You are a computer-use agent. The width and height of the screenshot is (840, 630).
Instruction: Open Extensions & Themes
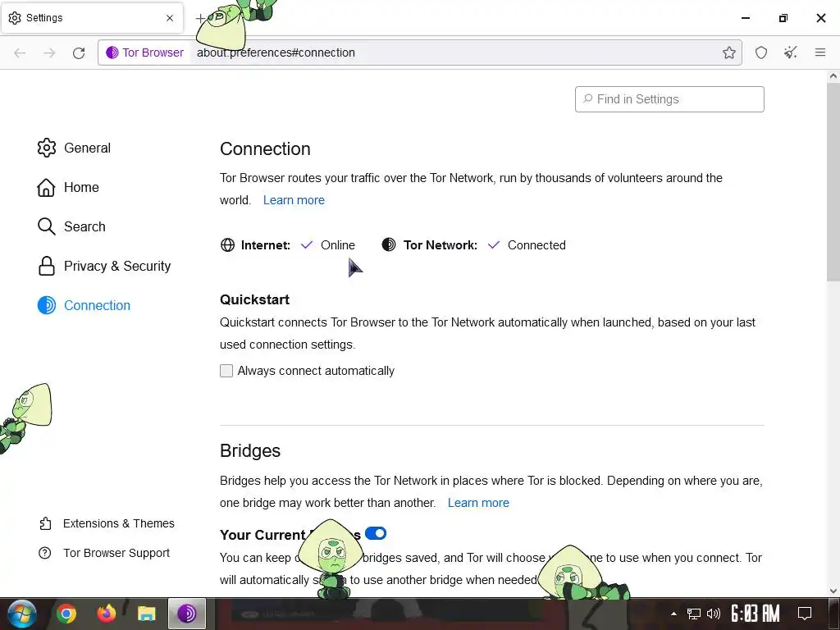point(107,523)
